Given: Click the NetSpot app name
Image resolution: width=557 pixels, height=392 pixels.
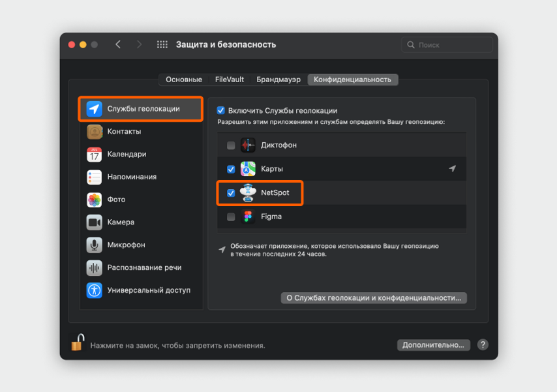Looking at the screenshot, I should pyautogui.click(x=275, y=192).
